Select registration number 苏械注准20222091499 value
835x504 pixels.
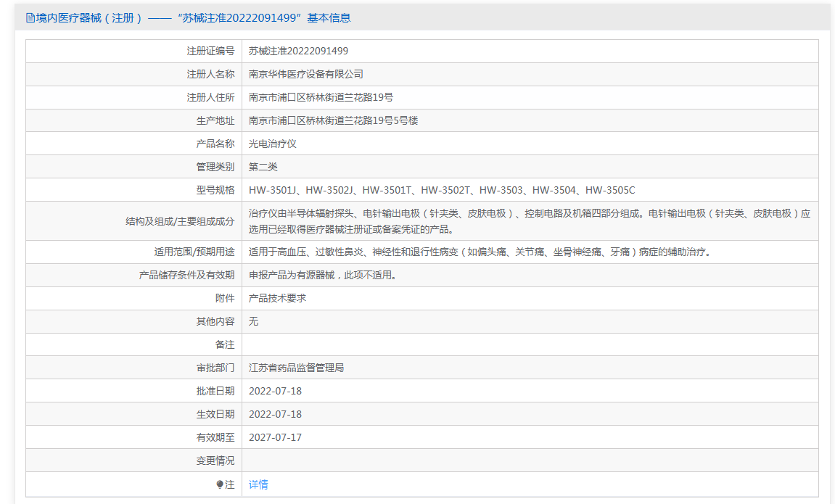(298, 51)
